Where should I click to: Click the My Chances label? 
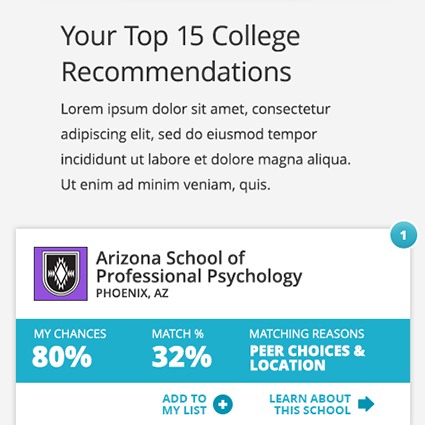(70, 334)
